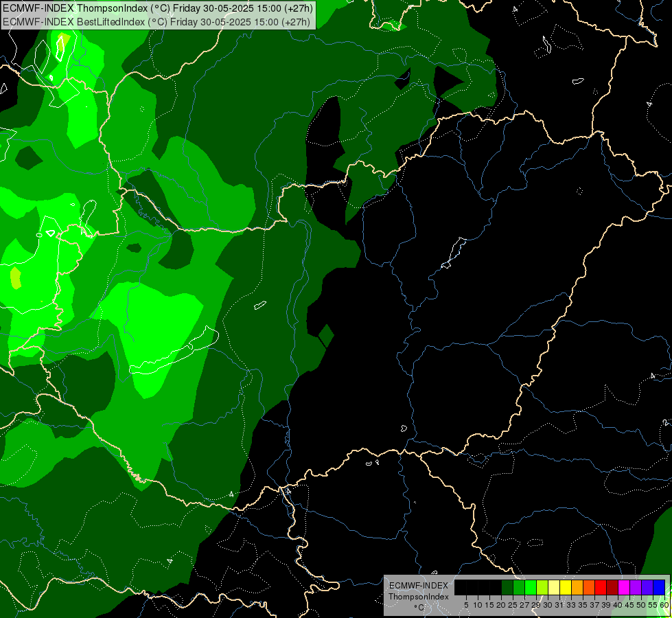Click the BestLiftedIndex title line at top
The height and width of the screenshot is (618, 672).
click(x=157, y=22)
